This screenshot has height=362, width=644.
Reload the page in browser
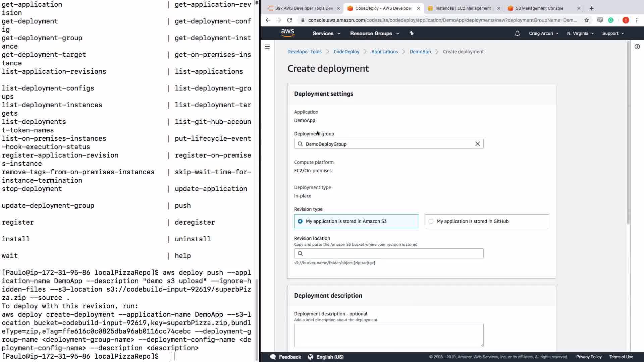[289, 20]
